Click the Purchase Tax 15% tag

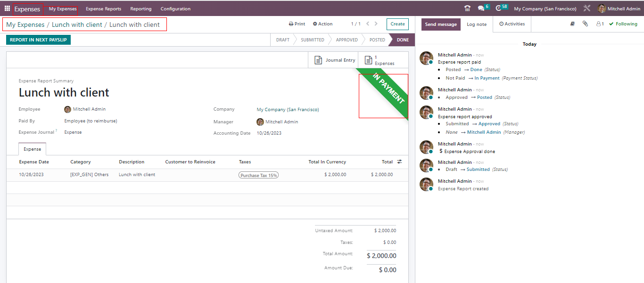tap(258, 175)
